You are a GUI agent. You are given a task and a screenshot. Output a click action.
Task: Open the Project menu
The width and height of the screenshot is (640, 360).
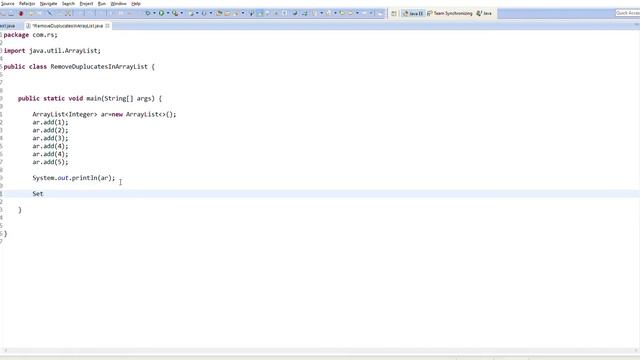(86, 4)
